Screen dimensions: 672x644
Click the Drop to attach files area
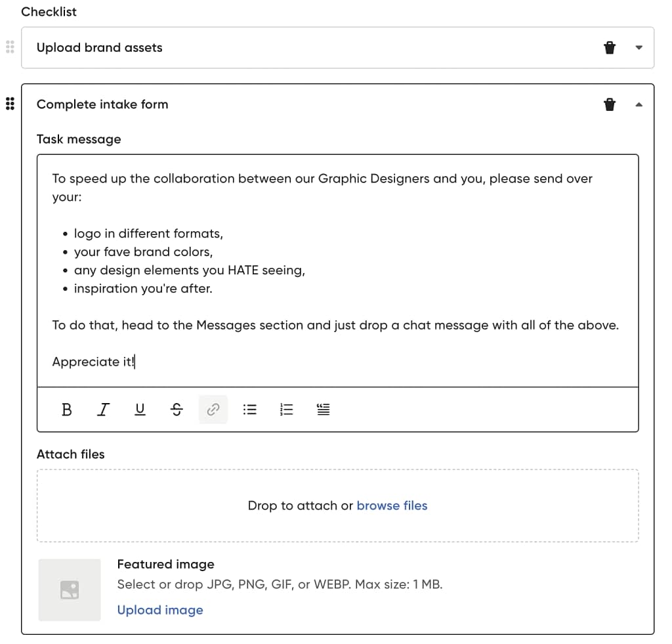click(338, 505)
